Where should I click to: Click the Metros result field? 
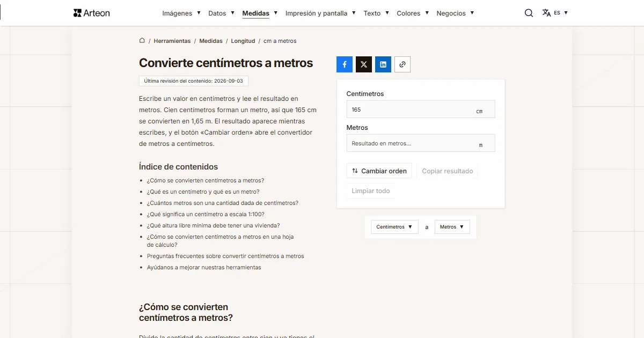tap(421, 143)
